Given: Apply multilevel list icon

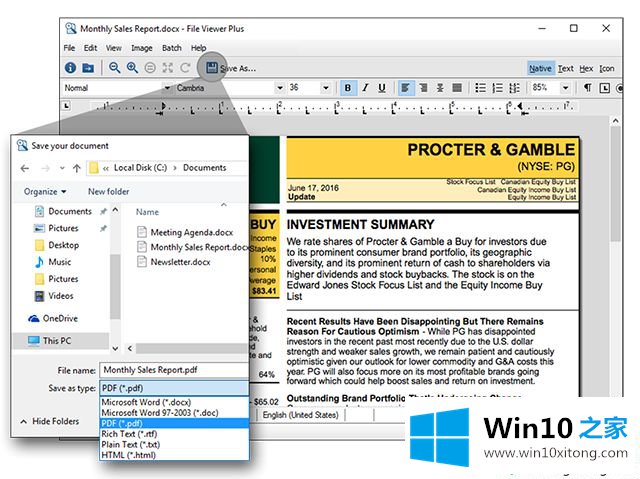Looking at the screenshot, I should click(514, 88).
